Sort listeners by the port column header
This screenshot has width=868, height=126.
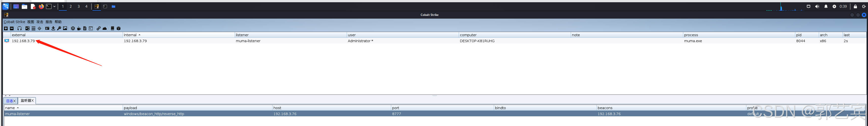click(442, 108)
